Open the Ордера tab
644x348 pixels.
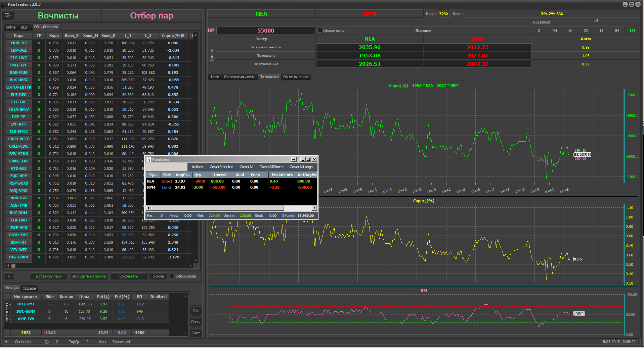29,288
